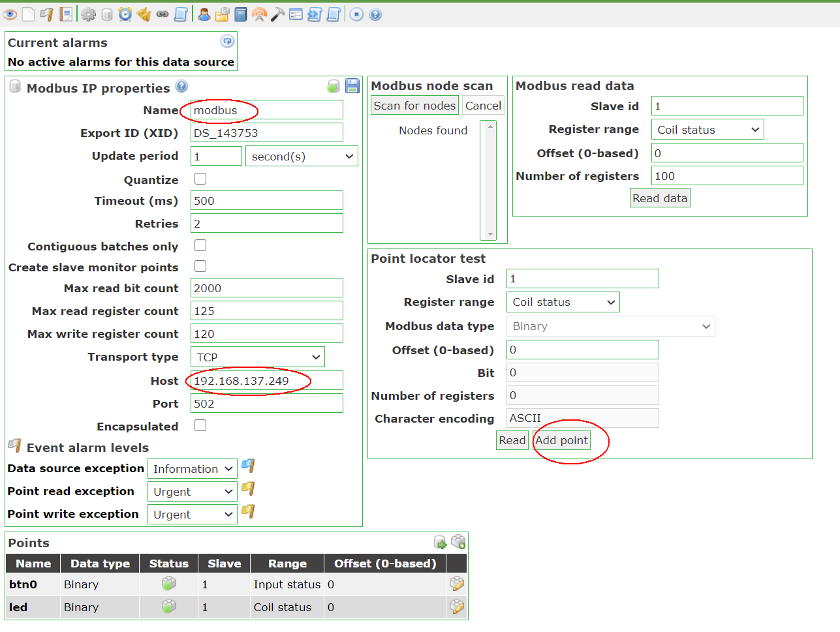
Task: Click the Add point button
Action: 562,440
